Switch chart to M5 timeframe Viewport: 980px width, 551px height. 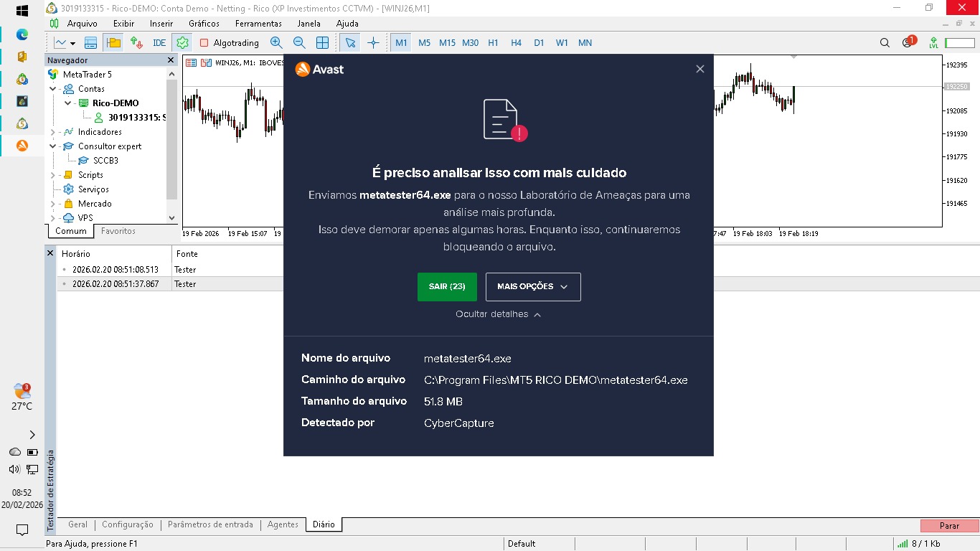(x=424, y=42)
